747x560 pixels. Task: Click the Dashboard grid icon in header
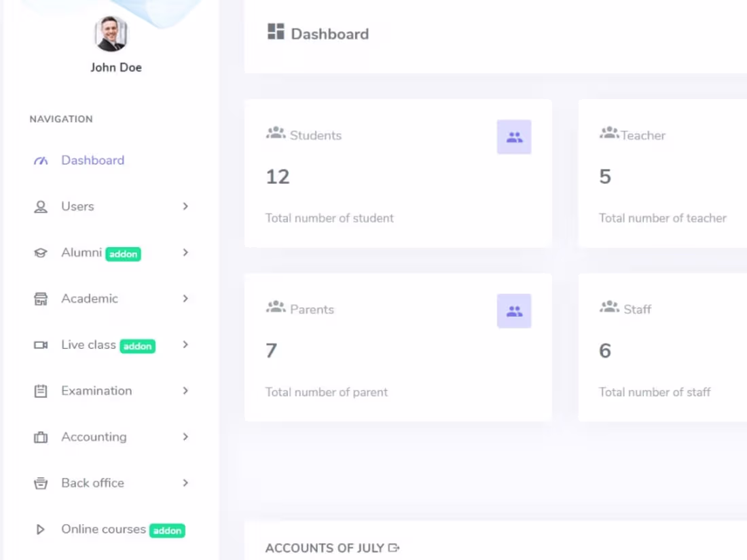coord(276,32)
